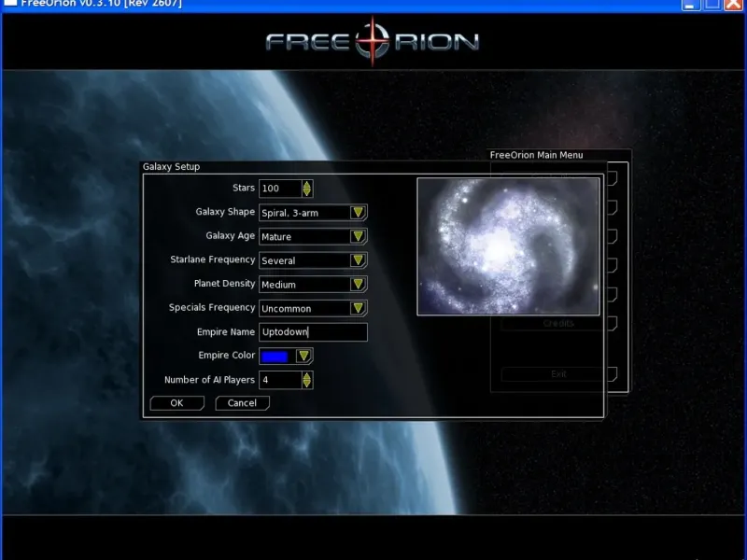Click Exit in FreeOrion Main Menu

tap(558, 374)
